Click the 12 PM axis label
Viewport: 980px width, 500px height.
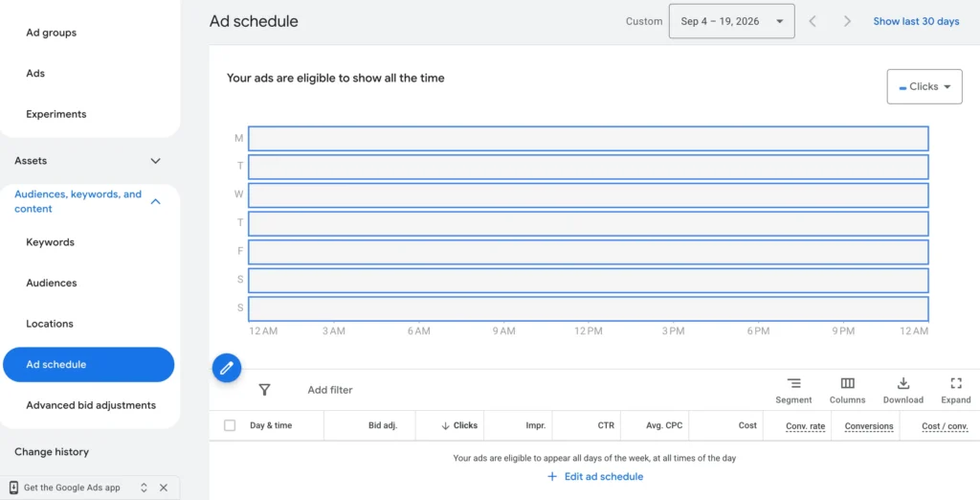pyautogui.click(x=589, y=331)
